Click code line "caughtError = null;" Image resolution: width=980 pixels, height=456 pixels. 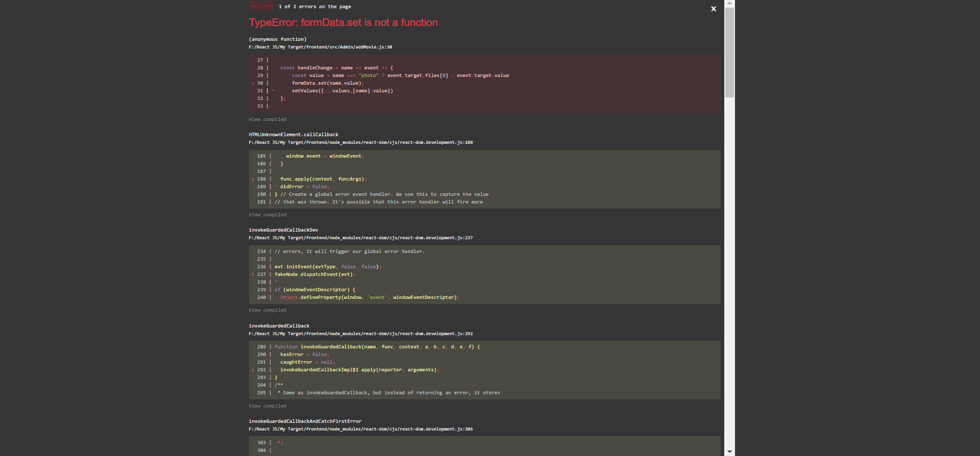click(x=308, y=362)
